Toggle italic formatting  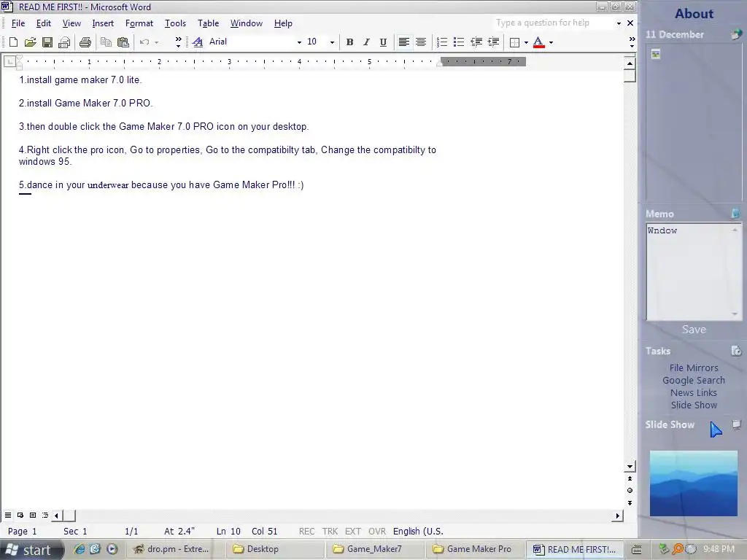(x=366, y=42)
